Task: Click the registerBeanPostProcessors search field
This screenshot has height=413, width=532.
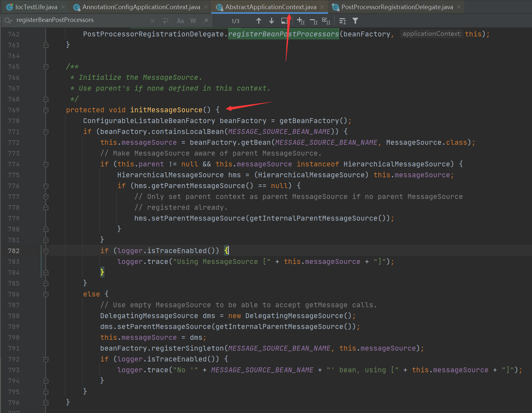Action: [x=82, y=20]
